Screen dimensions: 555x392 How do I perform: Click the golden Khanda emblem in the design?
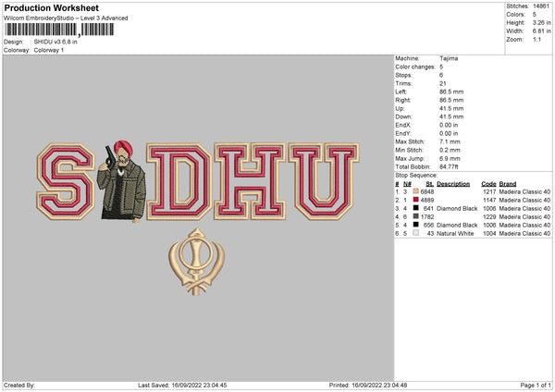click(x=197, y=261)
